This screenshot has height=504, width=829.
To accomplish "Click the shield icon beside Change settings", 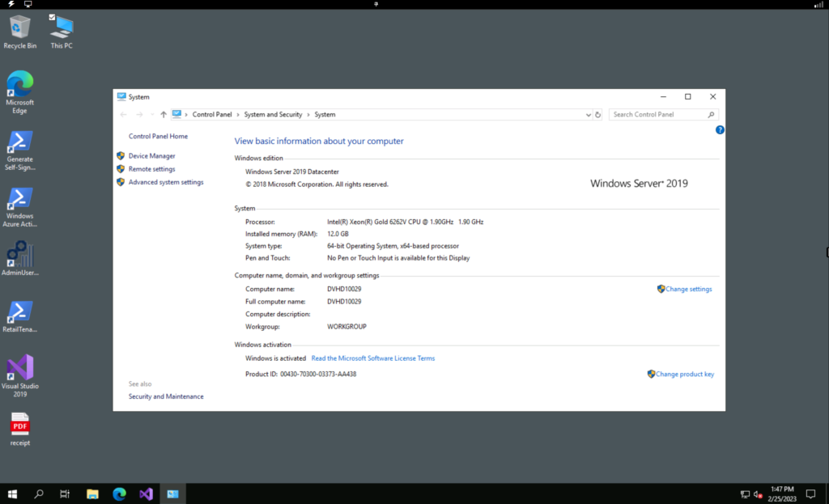I will [x=661, y=289].
